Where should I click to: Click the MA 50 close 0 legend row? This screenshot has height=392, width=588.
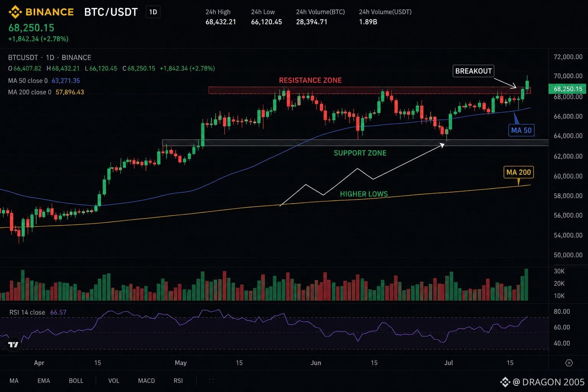point(44,81)
